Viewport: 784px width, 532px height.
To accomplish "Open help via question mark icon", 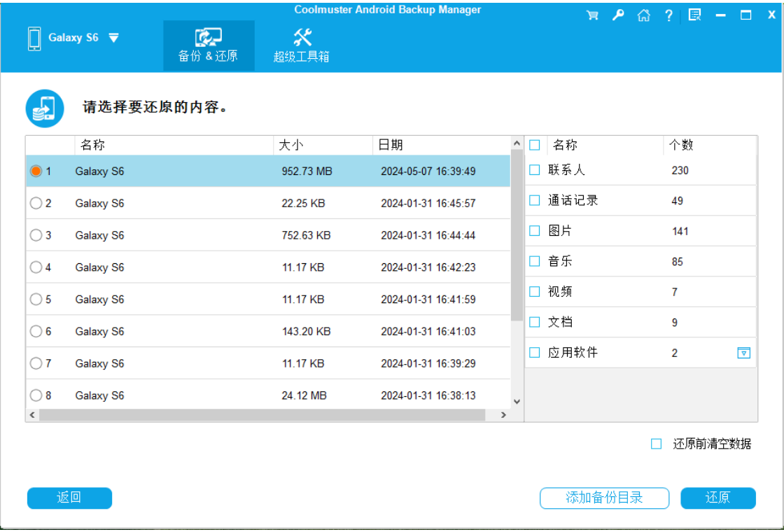I will [x=669, y=15].
